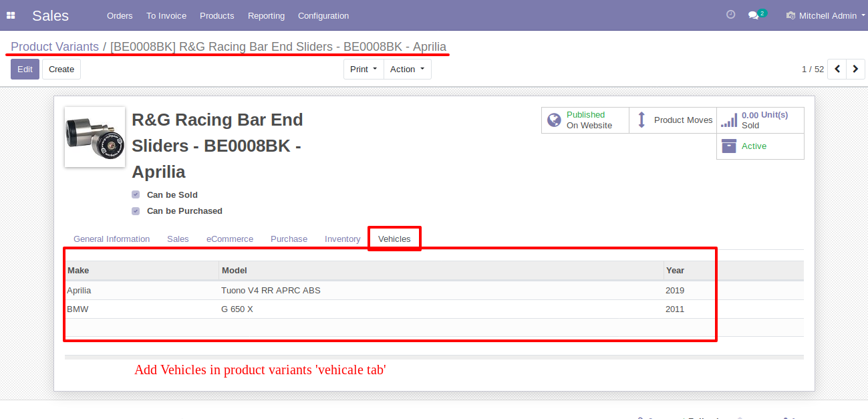Sort by the Model column header
Screen dimensions: 868x419
coord(441,270)
